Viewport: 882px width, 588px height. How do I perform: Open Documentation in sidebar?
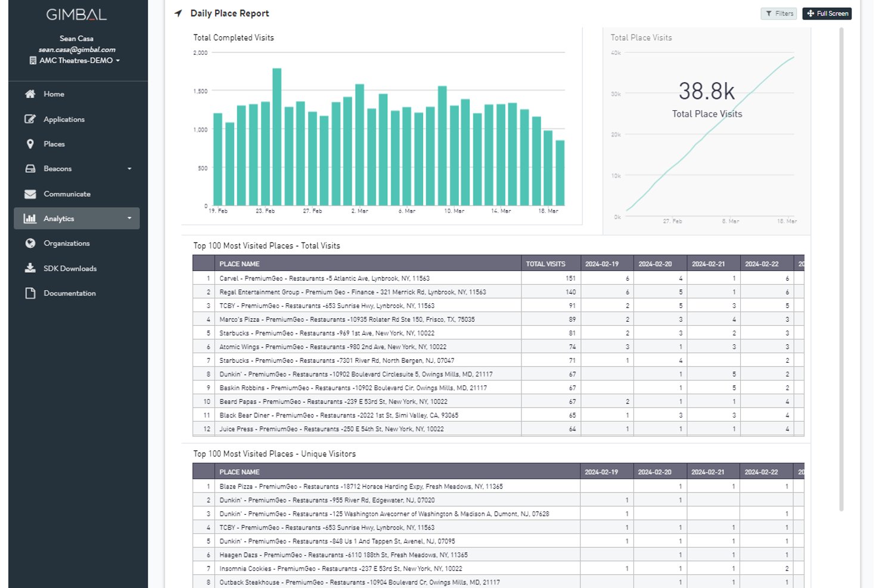pos(69,293)
